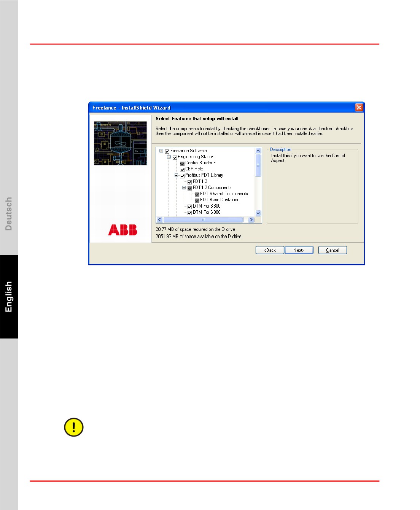
Task: Uncheck the FDT1.2 checkbox
Action: tap(190, 182)
